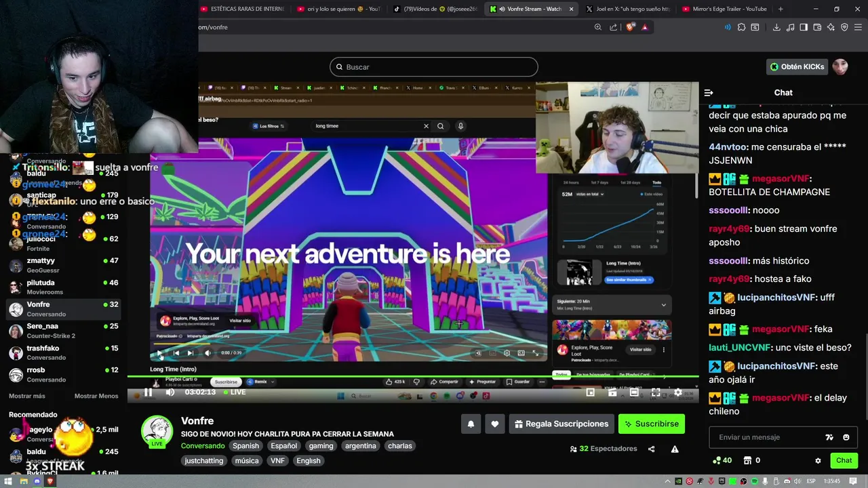This screenshot has width=868, height=488.
Task: Open mini player picture-in-picture mode
Action: tap(591, 392)
